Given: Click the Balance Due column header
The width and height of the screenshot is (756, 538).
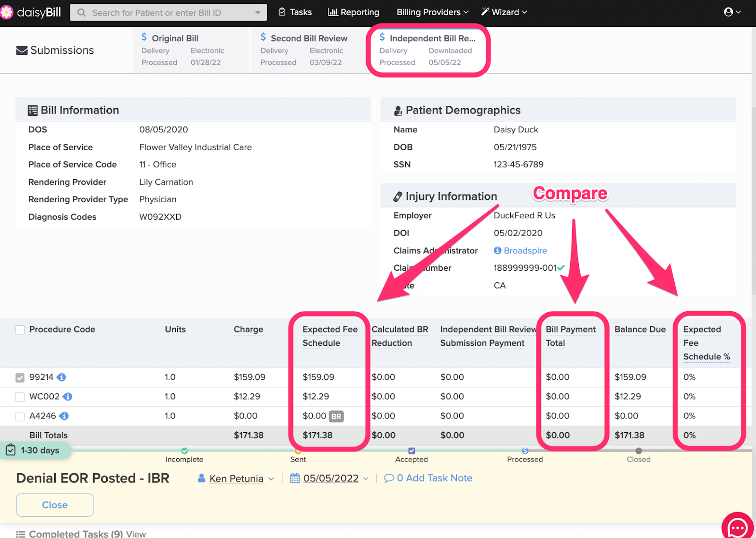Looking at the screenshot, I should pyautogui.click(x=640, y=329).
